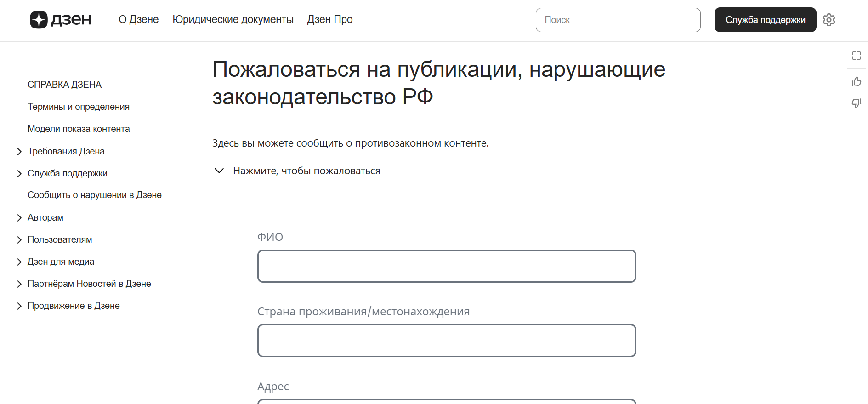Select Партнёрам Новостей в Дзене text

tap(89, 284)
